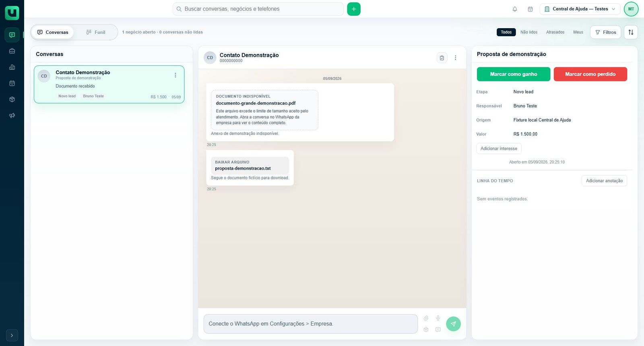Screen dimensions: 644x346
Task: Open the package box icon in sidebar
Action: 12,99
